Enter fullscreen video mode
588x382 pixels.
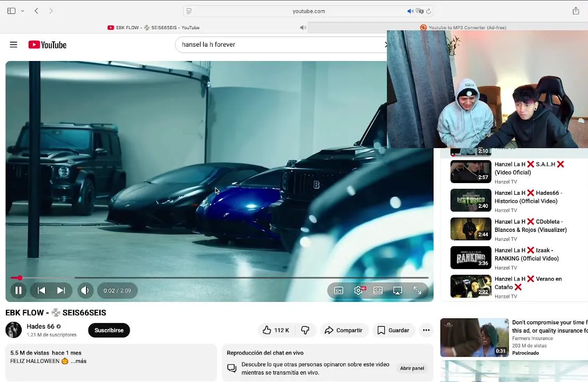(417, 291)
